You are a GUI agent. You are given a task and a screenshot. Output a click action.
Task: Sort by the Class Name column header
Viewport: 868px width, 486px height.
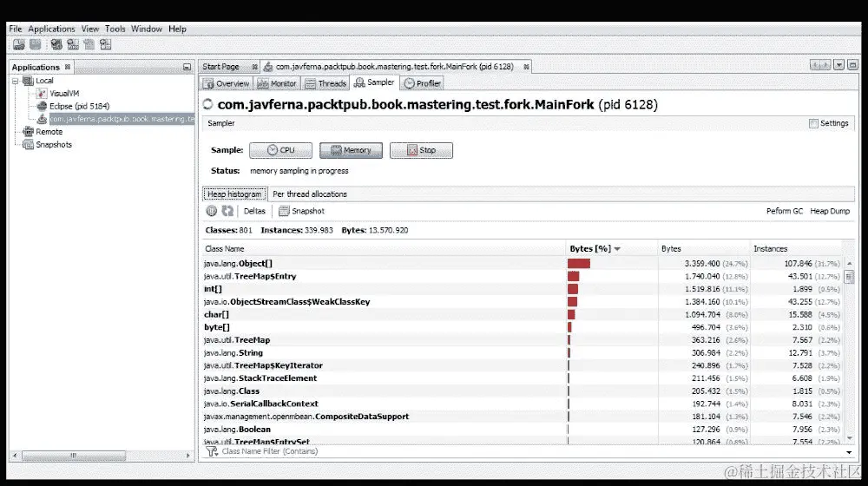tap(384, 249)
